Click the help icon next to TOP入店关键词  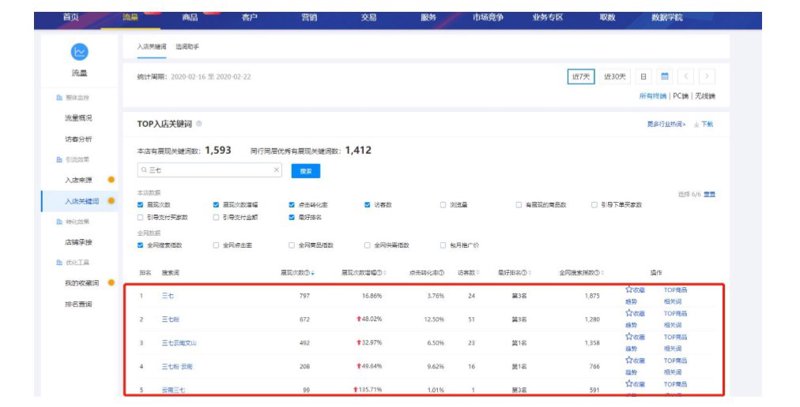199,124
